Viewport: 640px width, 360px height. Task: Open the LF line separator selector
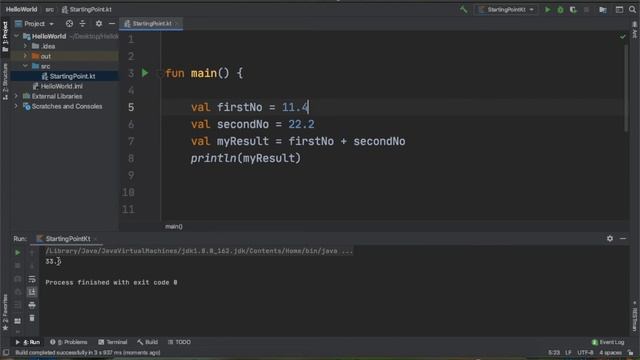pyautogui.click(x=568, y=353)
